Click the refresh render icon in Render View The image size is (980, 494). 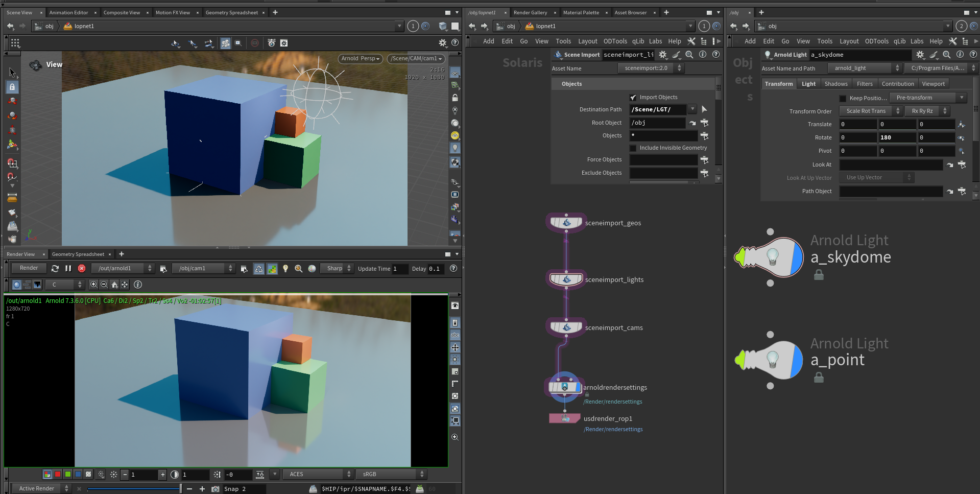point(55,268)
